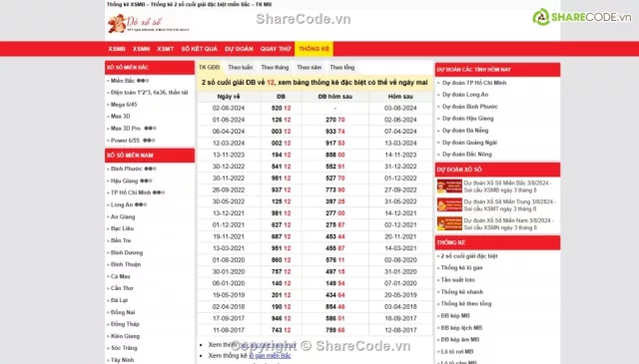Select the highlighted Thống kê menu
This screenshot has height=364, width=639.
[314, 49]
